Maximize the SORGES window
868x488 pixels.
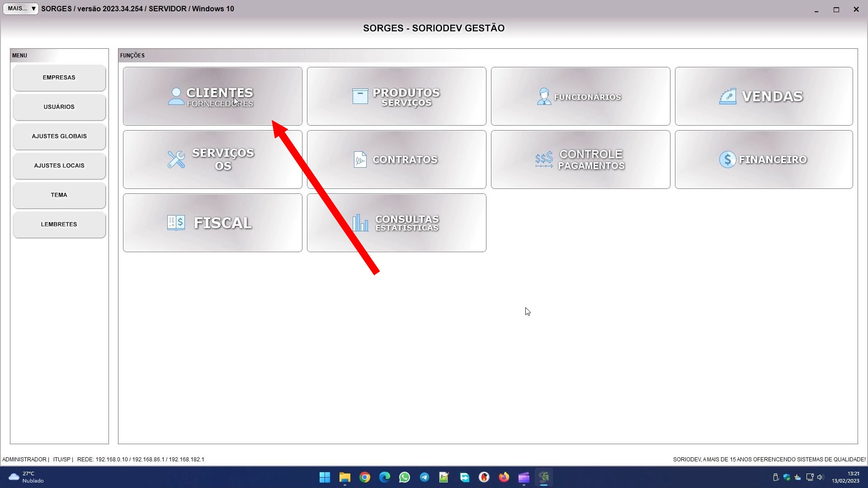(x=836, y=9)
